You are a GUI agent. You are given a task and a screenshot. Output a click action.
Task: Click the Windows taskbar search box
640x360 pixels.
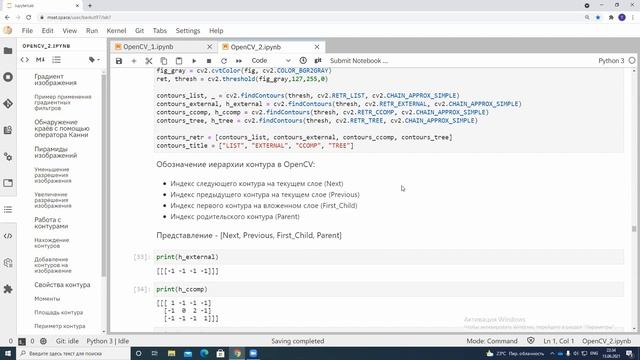click(73, 353)
